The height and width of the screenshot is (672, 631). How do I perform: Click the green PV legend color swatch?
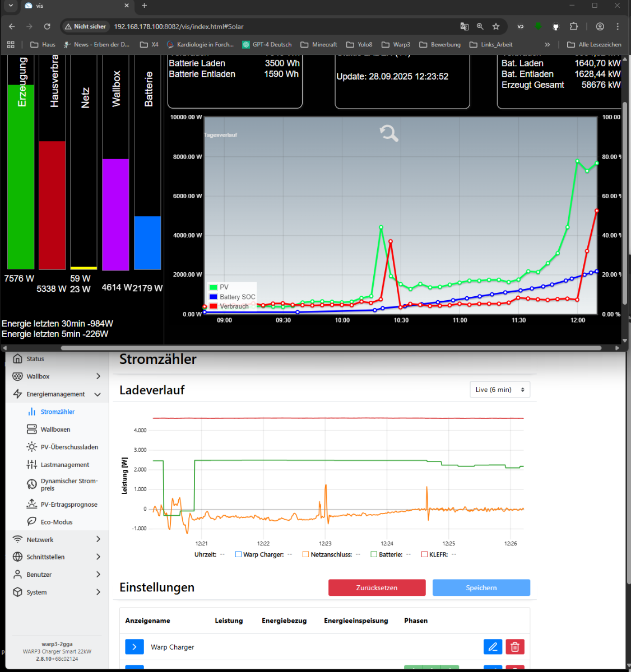(x=213, y=287)
